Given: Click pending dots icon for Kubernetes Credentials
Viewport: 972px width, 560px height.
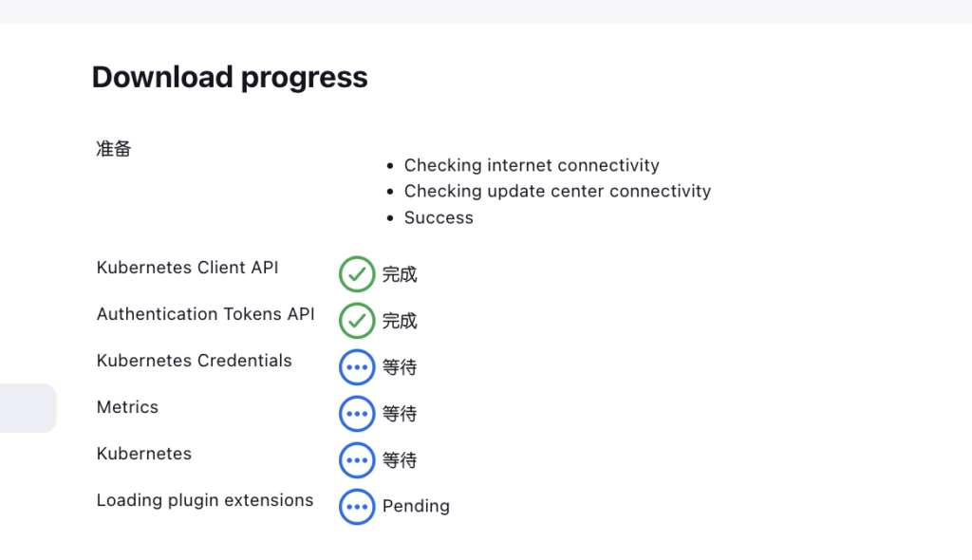Looking at the screenshot, I should coord(357,367).
